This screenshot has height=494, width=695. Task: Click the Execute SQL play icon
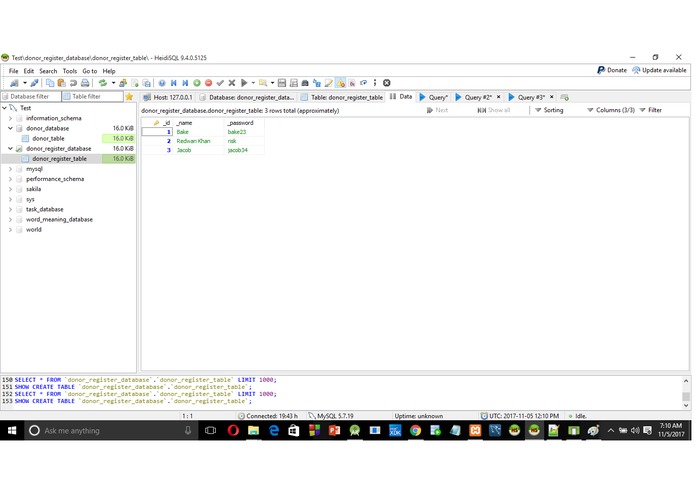click(x=244, y=83)
